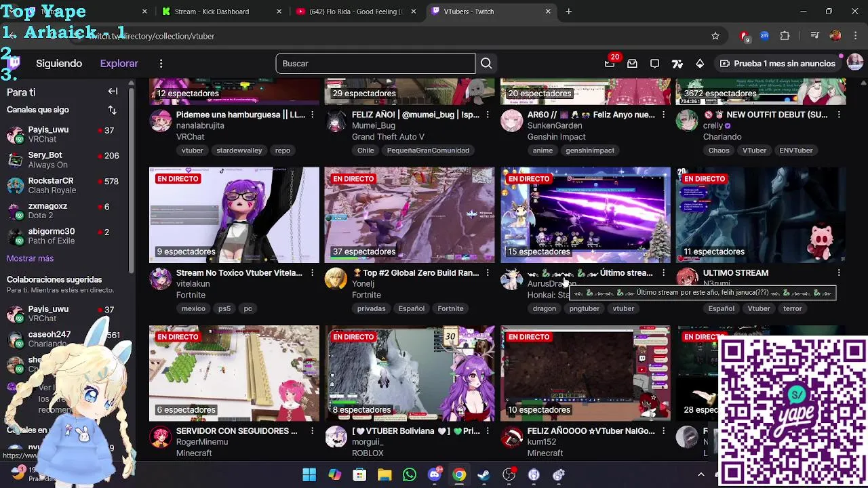Open Copilot from the taskbar
The image size is (868, 488).
tap(334, 474)
